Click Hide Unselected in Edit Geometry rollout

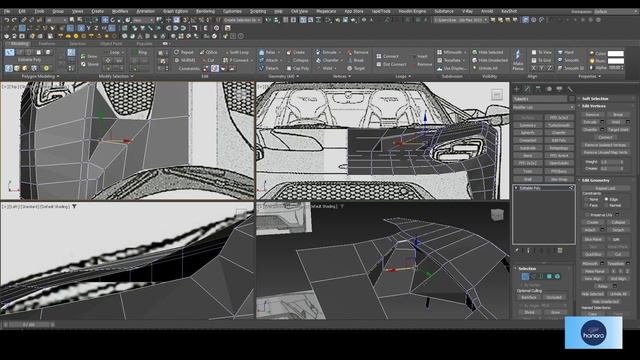point(605,302)
